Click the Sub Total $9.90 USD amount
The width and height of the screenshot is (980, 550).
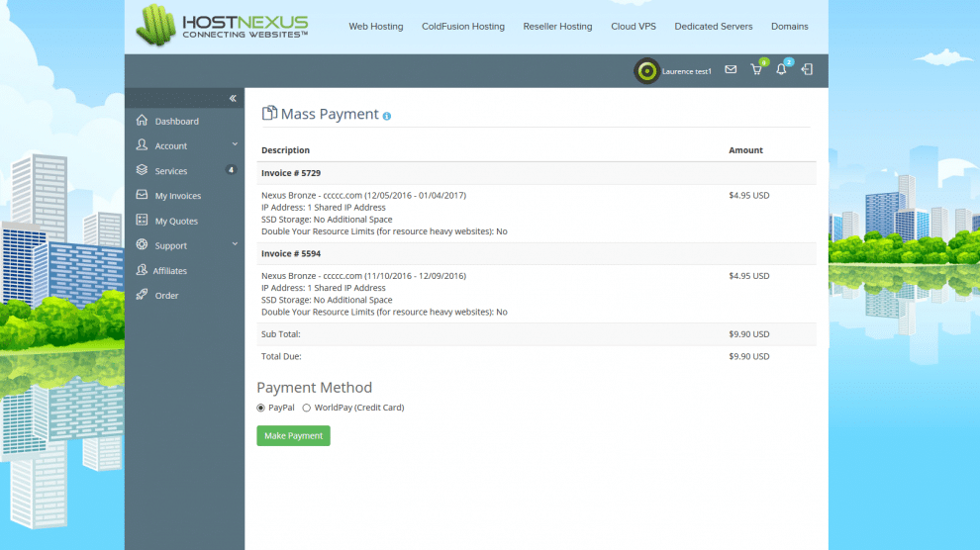click(748, 334)
